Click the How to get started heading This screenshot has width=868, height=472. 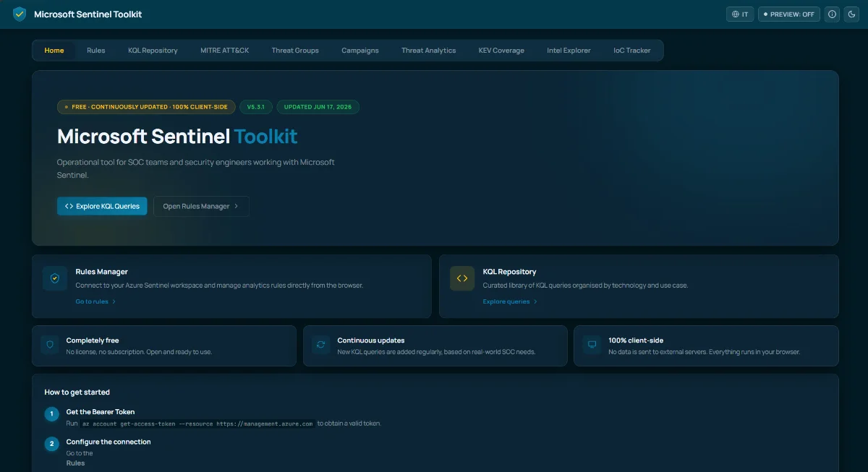click(77, 392)
